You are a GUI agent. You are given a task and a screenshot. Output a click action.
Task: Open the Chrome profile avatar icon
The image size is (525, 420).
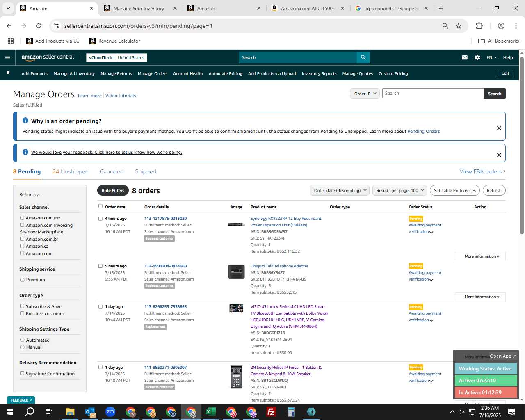pyautogui.click(x=501, y=26)
